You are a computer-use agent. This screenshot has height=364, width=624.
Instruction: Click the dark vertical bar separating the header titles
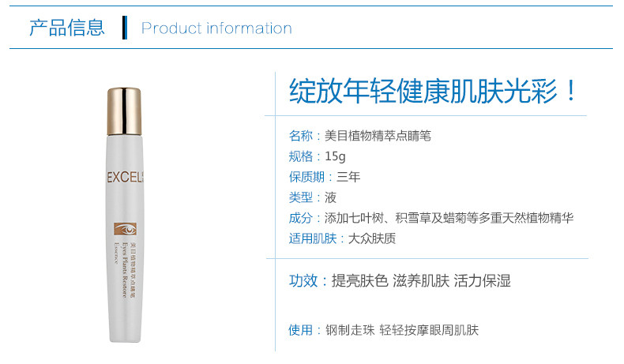point(125,28)
